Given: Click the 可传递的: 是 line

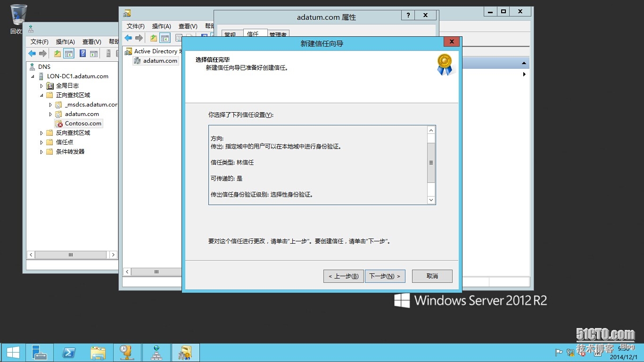Looking at the screenshot, I should 226,179.
